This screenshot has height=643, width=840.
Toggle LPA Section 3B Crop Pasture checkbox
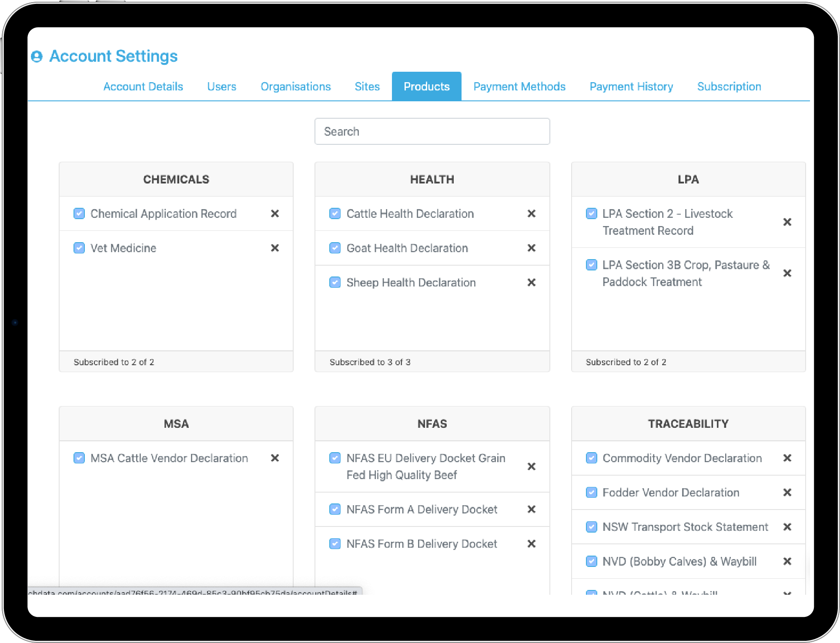tap(592, 265)
